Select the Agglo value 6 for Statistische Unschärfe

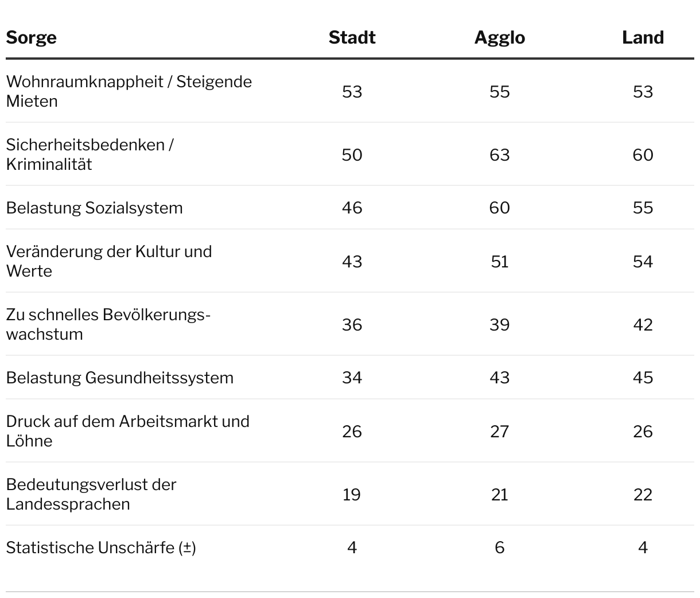(499, 547)
